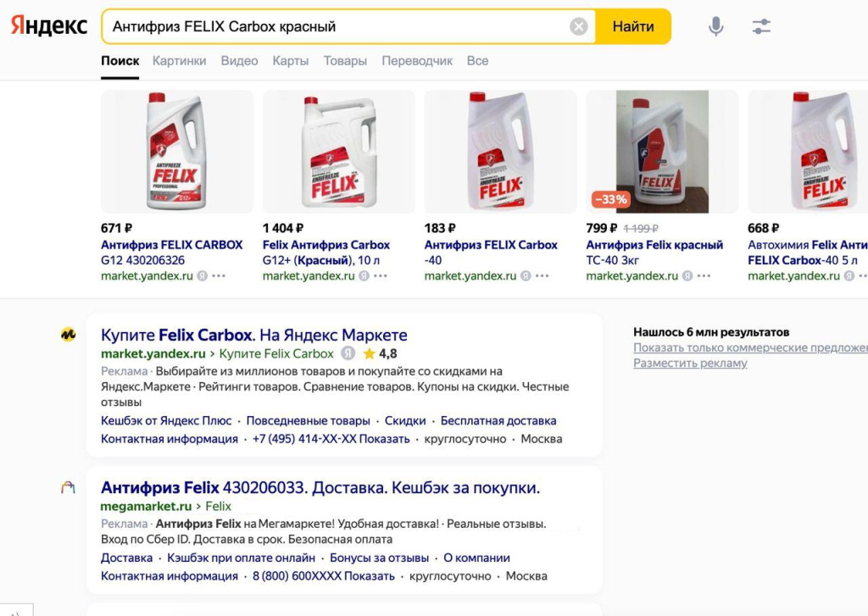Click the search input field

coord(339,27)
